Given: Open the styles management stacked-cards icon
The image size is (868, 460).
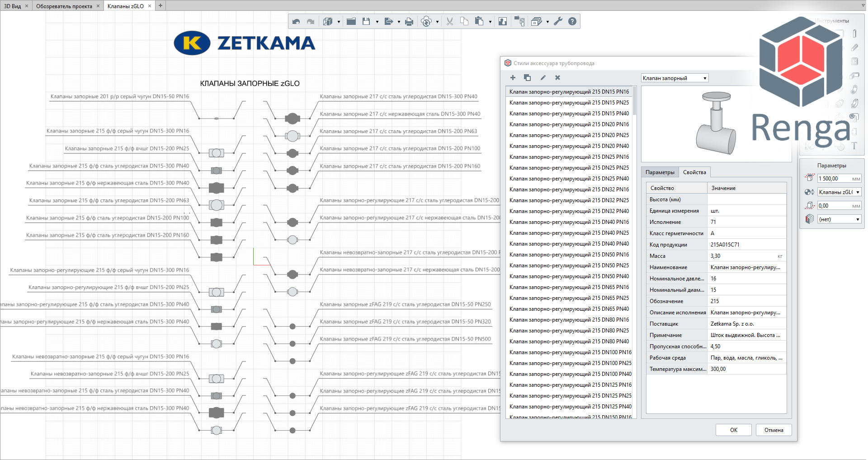Looking at the screenshot, I should (537, 21).
